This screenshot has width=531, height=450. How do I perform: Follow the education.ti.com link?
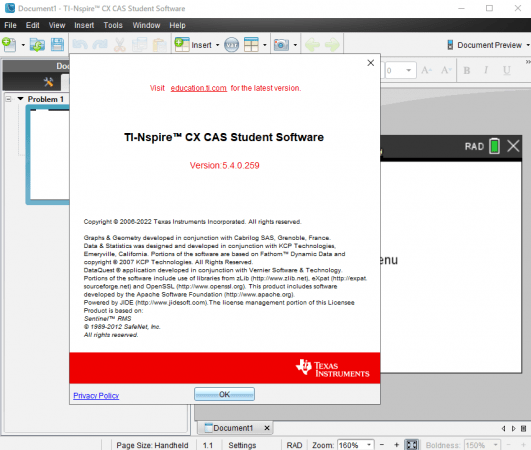pyautogui.click(x=198, y=88)
